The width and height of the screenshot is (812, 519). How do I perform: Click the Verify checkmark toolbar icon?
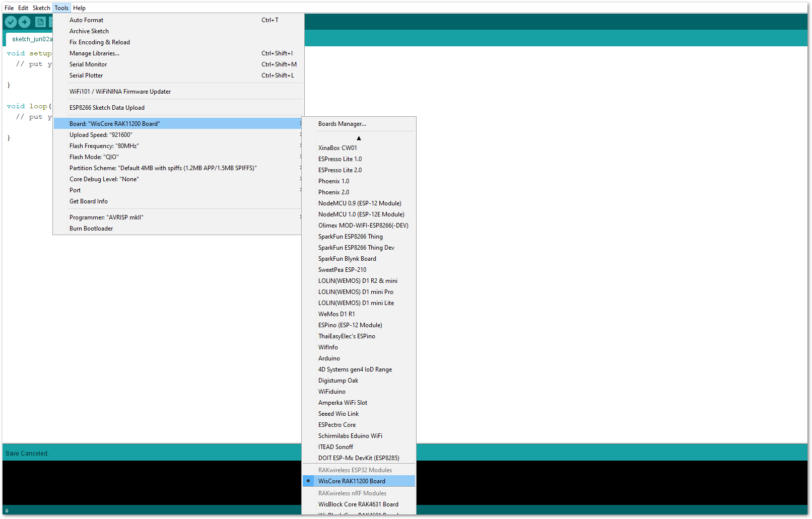11,22
